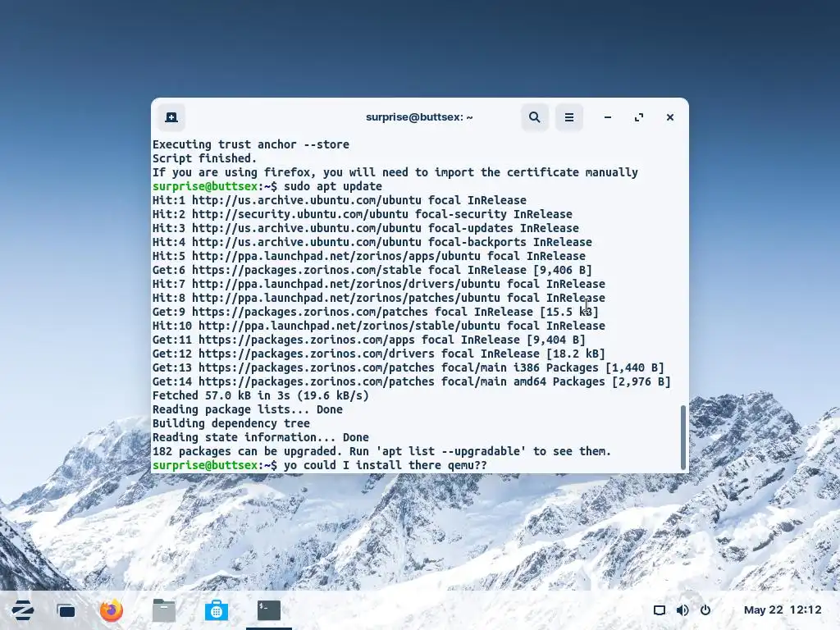Click the Hit:4 focal-backports line
The width and height of the screenshot is (840, 630).
coord(372,242)
